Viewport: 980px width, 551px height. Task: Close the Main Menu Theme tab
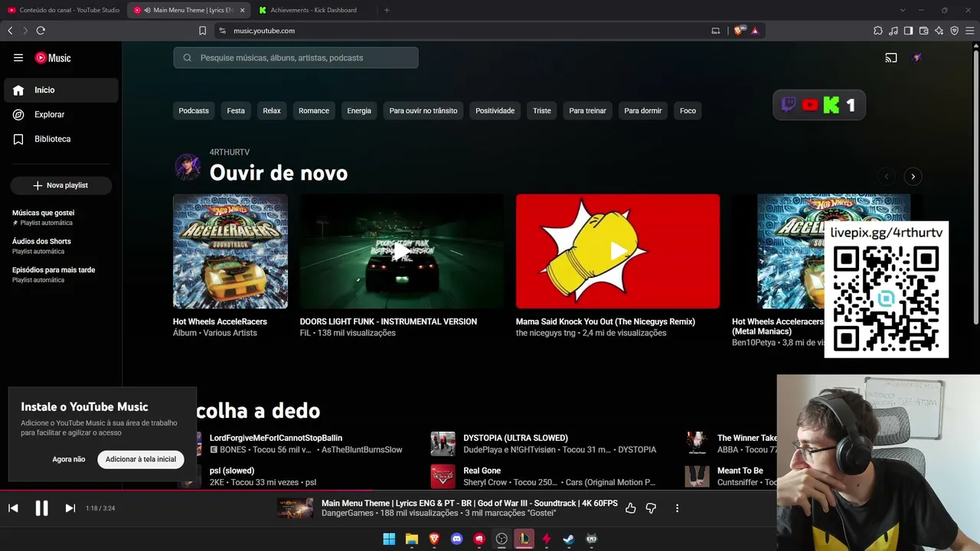pyautogui.click(x=243, y=10)
